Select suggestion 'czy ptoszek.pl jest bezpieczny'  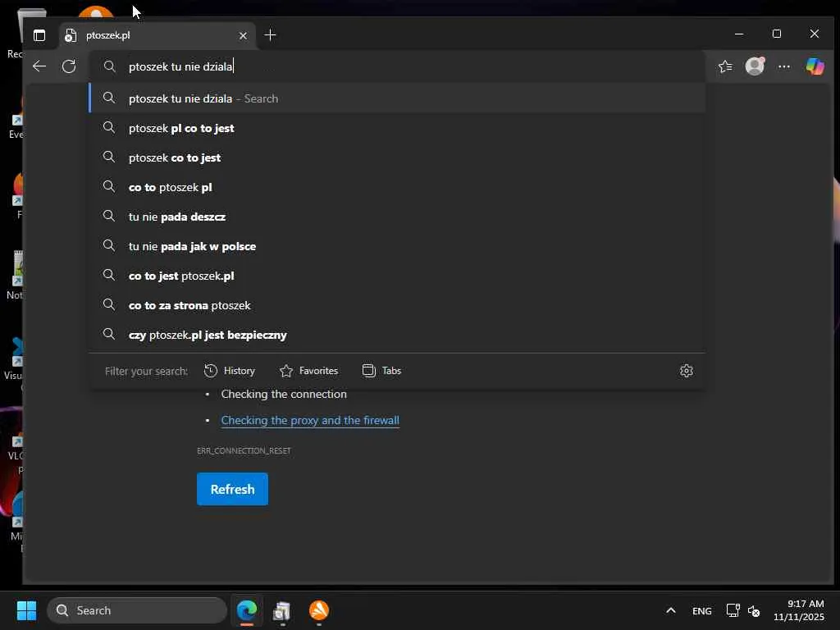(x=397, y=335)
